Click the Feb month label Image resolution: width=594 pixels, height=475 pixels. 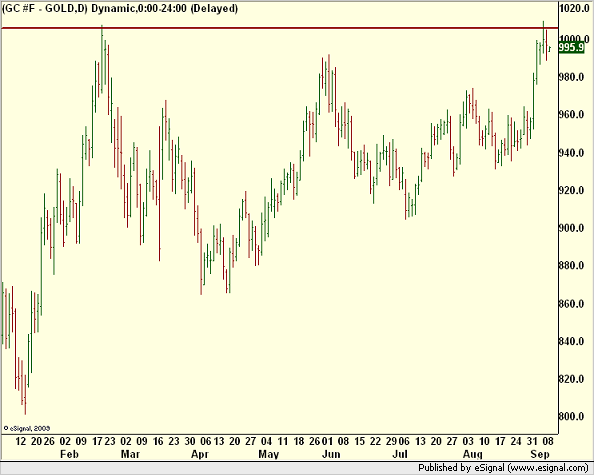tap(69, 454)
